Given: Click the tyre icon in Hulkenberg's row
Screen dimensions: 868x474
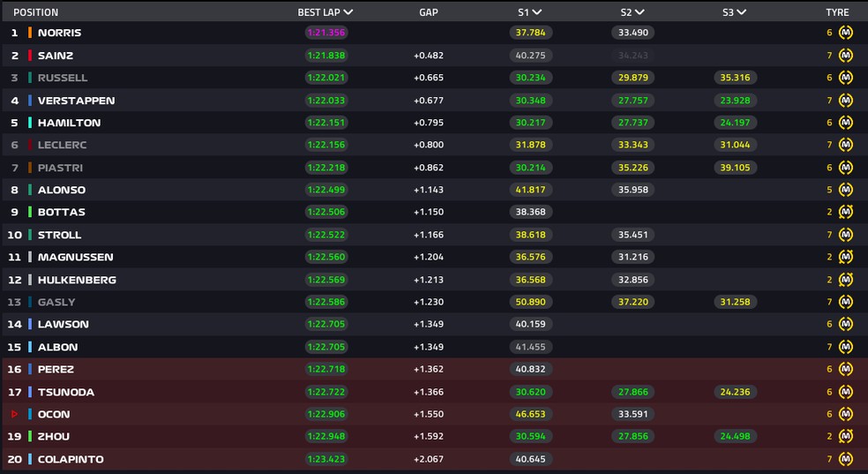Looking at the screenshot, I should point(845,280).
